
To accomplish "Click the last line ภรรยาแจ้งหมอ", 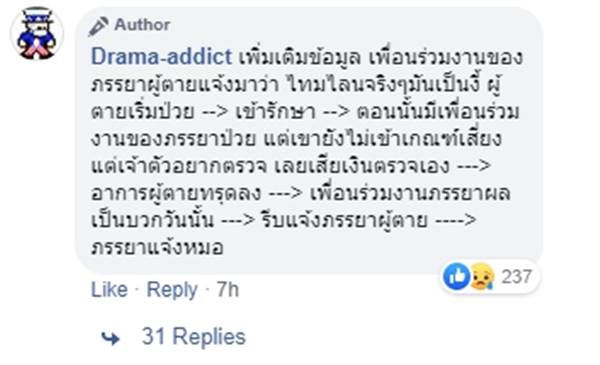I will coord(157,248).
